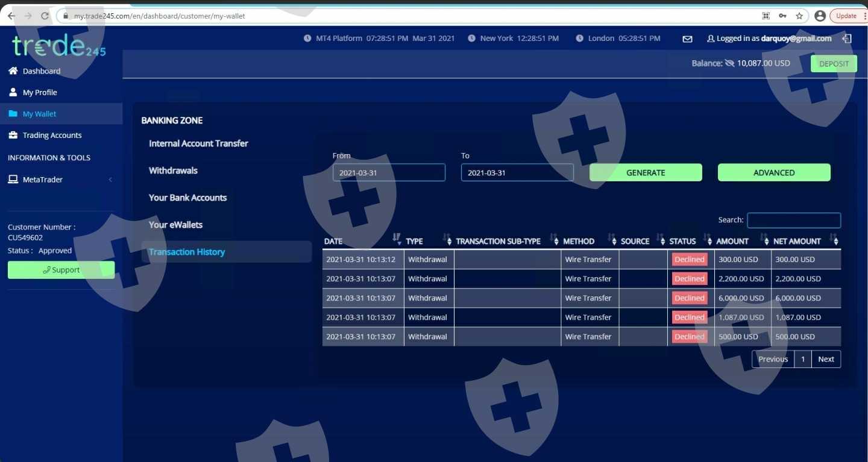This screenshot has height=462, width=868.
Task: Open Trading Accounts in the sidebar
Action: (52, 136)
